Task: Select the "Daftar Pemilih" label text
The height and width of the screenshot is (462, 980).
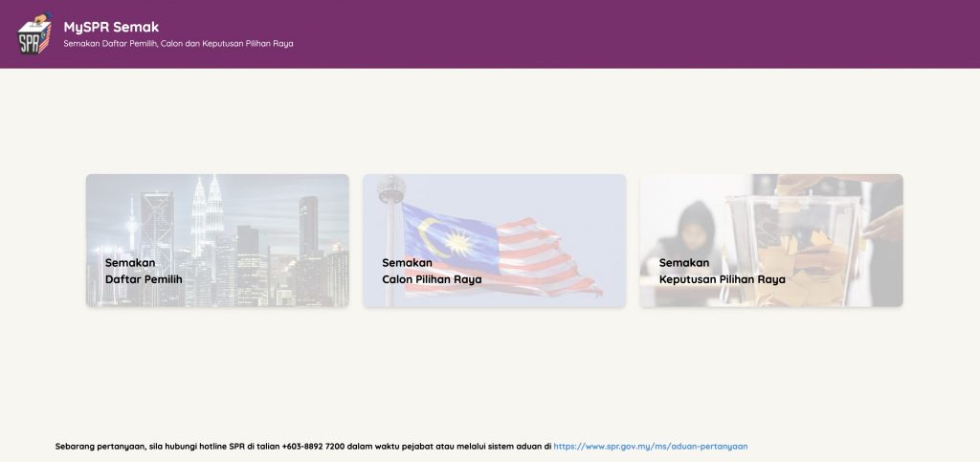Action: 144,279
